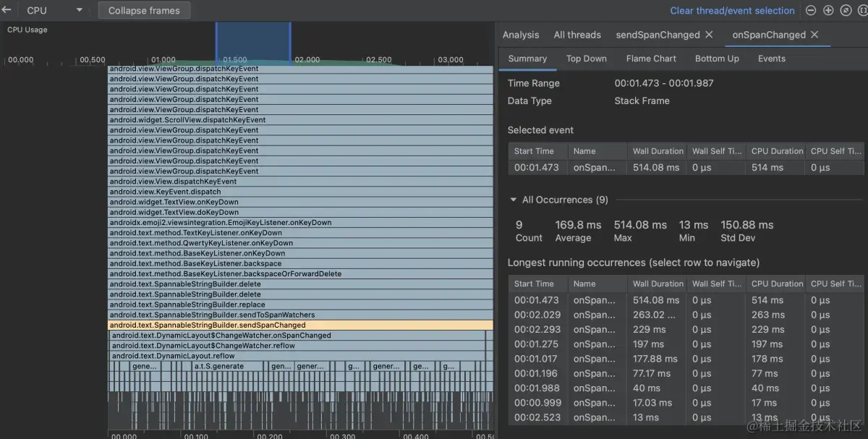Open the CPU profiler dropdown

[54, 10]
